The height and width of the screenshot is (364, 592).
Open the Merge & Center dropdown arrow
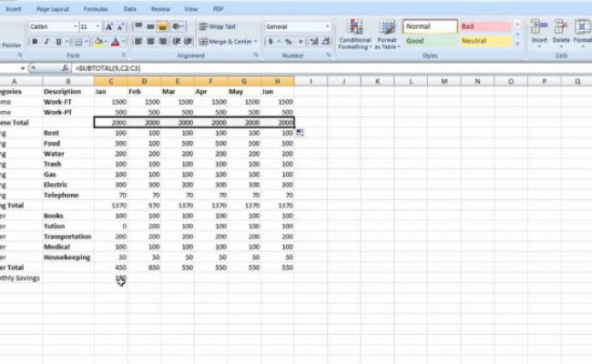tap(256, 42)
